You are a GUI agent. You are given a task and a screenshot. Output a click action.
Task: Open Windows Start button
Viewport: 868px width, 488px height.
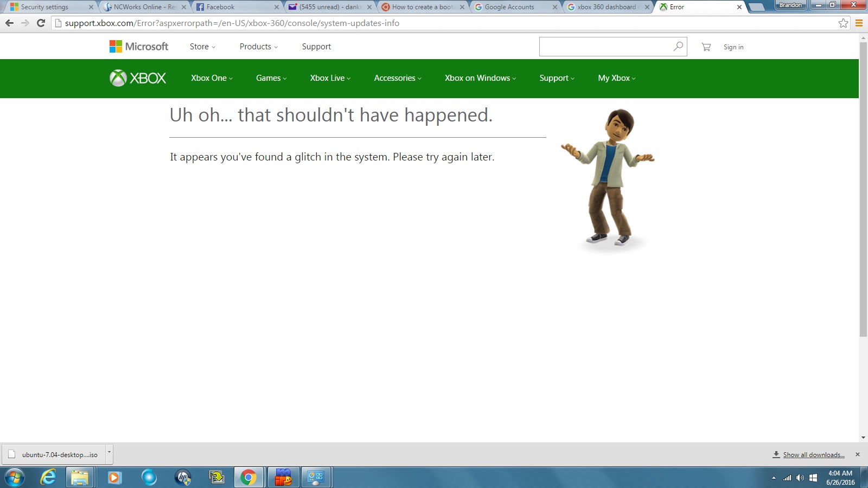14,478
